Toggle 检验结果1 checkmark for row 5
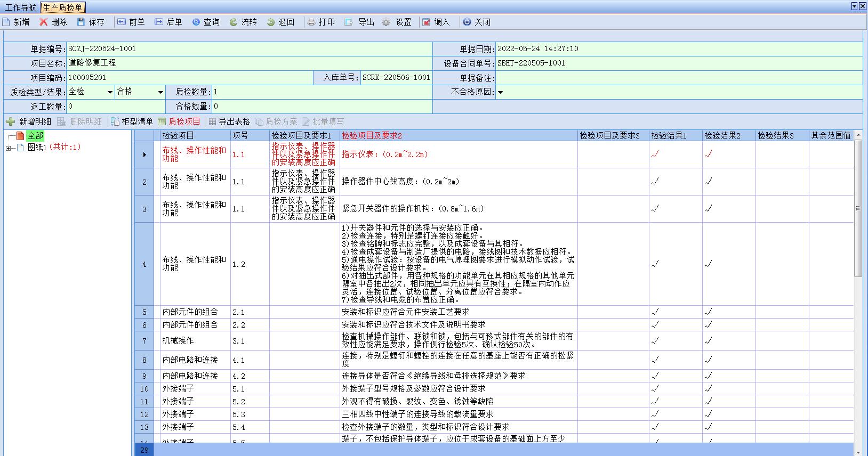Screen dimensions: 868x456 pos(655,312)
